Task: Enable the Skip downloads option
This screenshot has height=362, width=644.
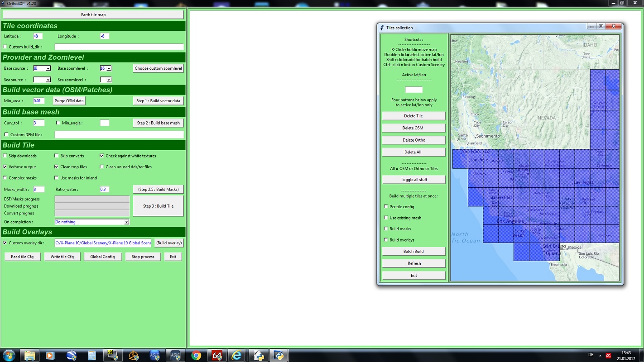Action: click(5, 156)
